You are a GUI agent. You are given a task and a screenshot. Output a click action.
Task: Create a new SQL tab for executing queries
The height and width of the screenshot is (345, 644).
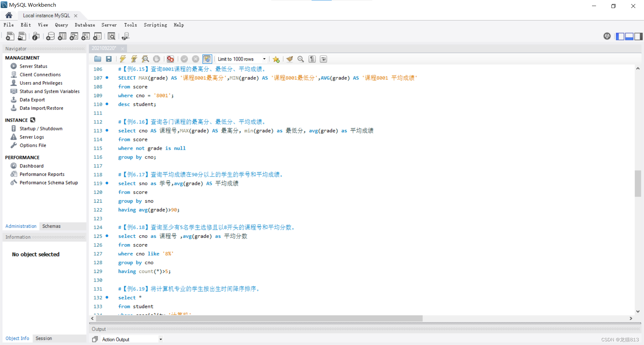coord(10,36)
